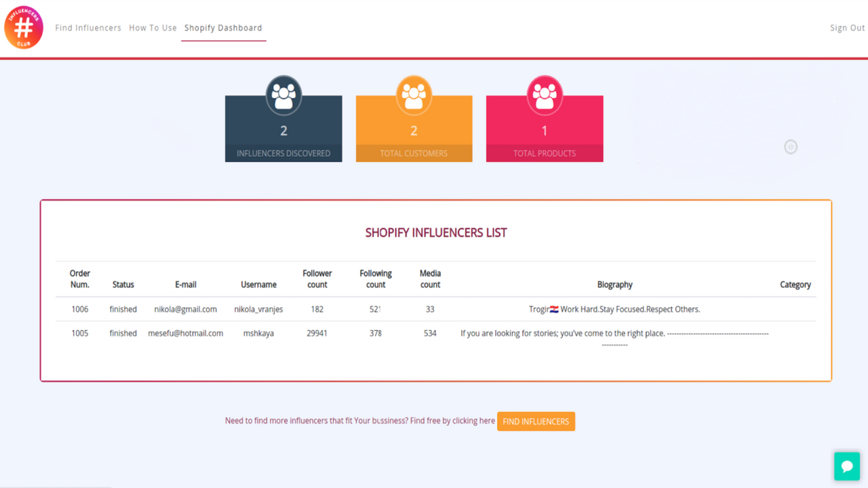Screen dimensions: 868x488
Task: Click the Media count column header
Action: point(430,279)
